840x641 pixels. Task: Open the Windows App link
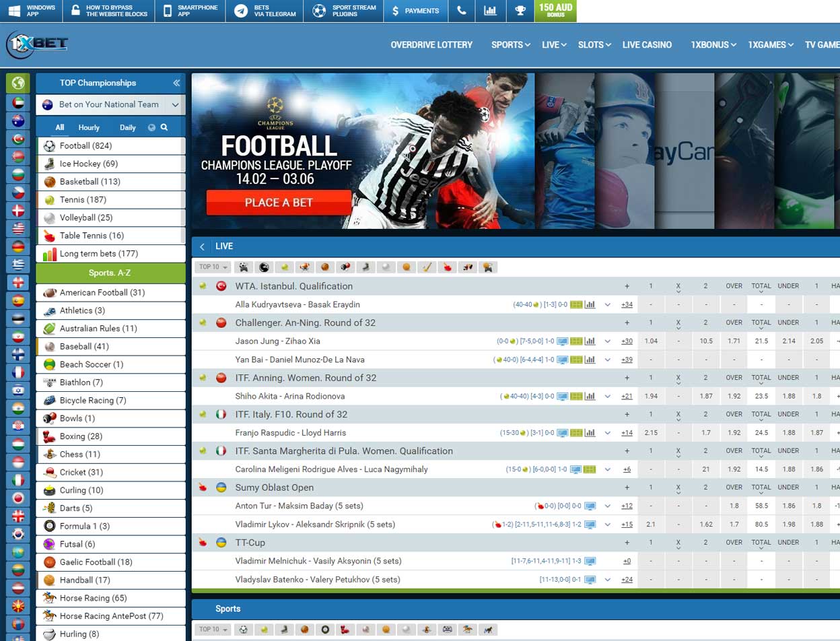pyautogui.click(x=32, y=11)
